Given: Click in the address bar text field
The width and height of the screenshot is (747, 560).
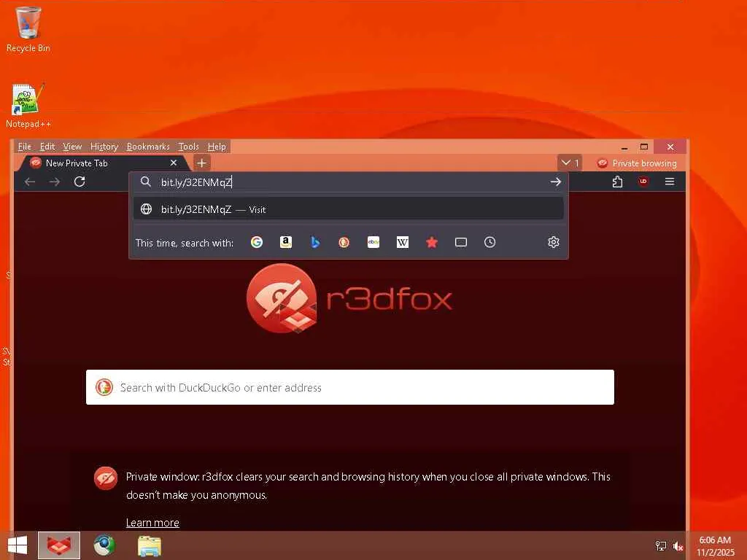Looking at the screenshot, I should (350, 182).
